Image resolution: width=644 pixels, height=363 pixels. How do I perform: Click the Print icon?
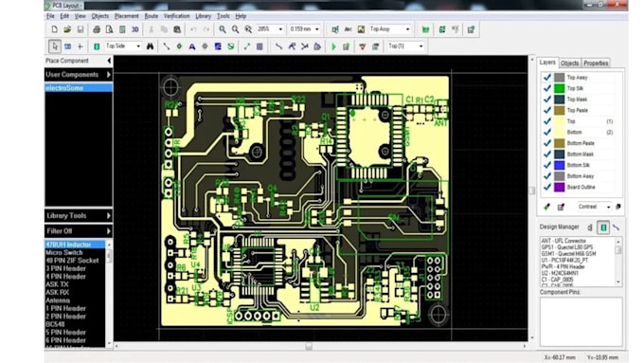(x=96, y=29)
